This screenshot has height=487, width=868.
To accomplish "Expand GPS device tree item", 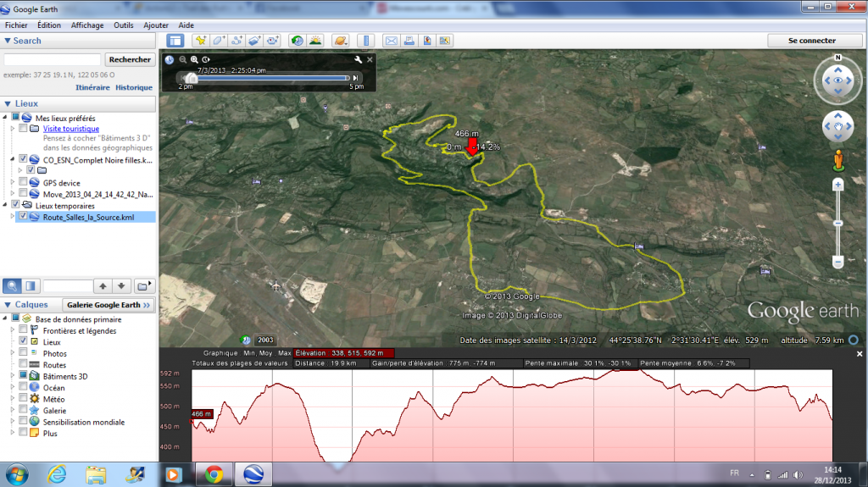I will click(13, 182).
